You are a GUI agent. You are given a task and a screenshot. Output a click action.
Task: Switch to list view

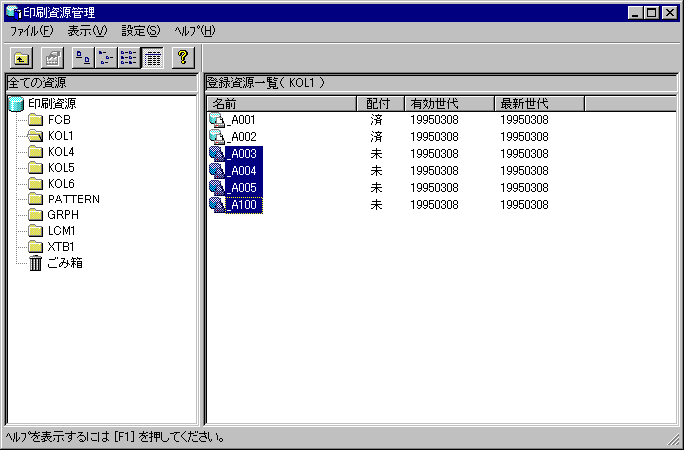(129, 58)
